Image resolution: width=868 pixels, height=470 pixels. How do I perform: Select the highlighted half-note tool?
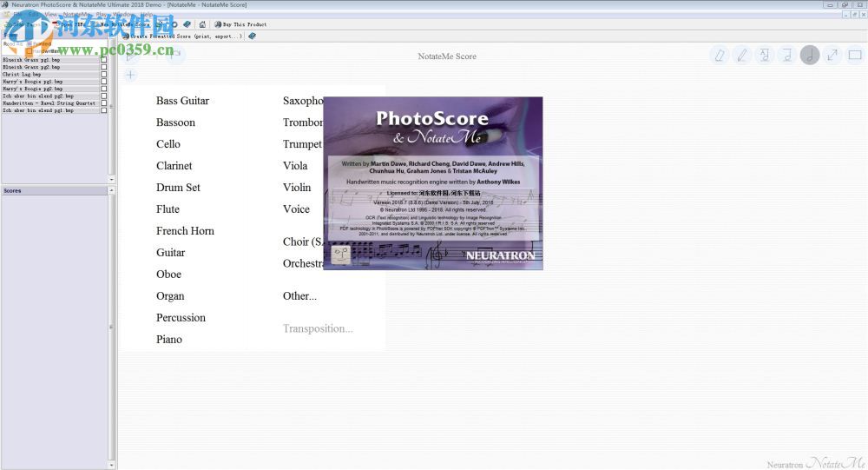coord(809,55)
